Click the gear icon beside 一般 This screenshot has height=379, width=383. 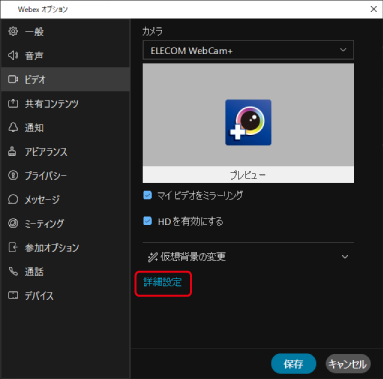[13, 32]
